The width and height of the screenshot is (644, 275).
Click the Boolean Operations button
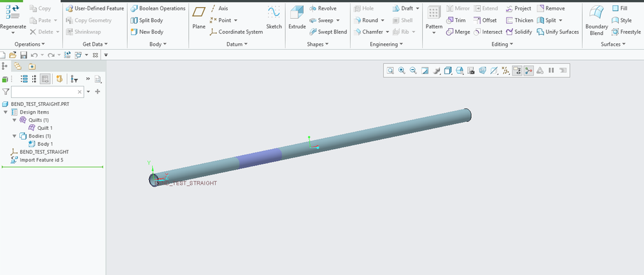click(x=157, y=8)
